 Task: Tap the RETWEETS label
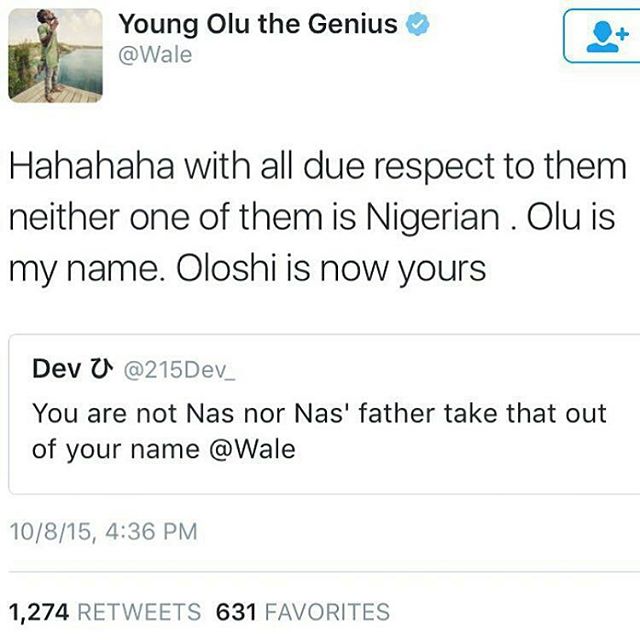coord(139,612)
